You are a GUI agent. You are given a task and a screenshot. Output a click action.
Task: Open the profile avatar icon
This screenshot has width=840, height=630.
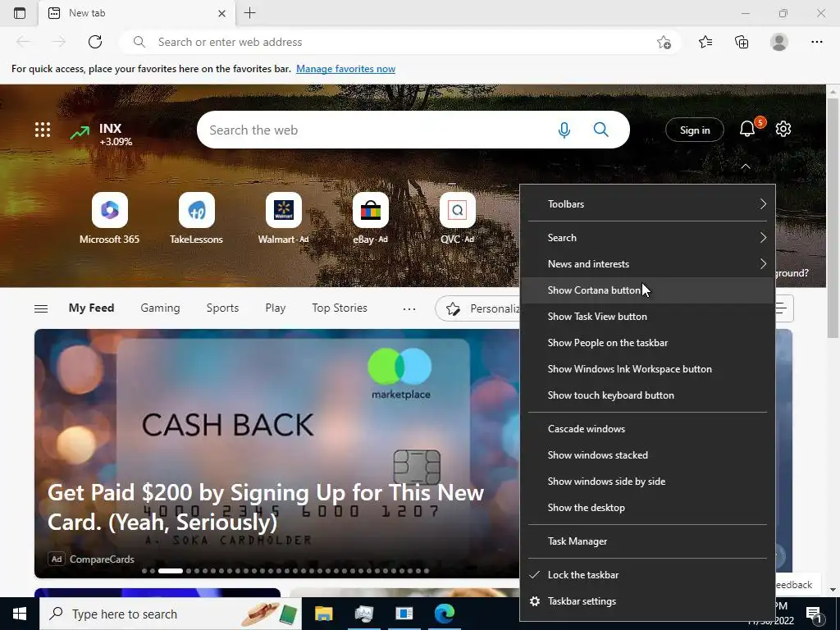coord(779,42)
